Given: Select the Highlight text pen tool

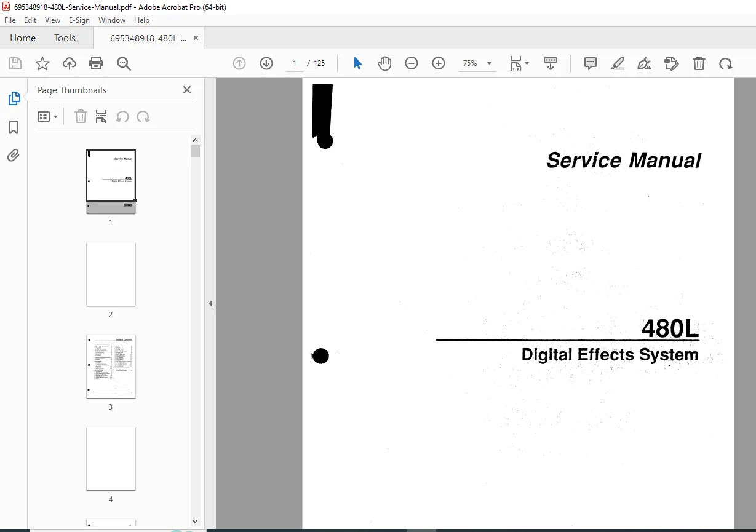Looking at the screenshot, I should pos(618,63).
